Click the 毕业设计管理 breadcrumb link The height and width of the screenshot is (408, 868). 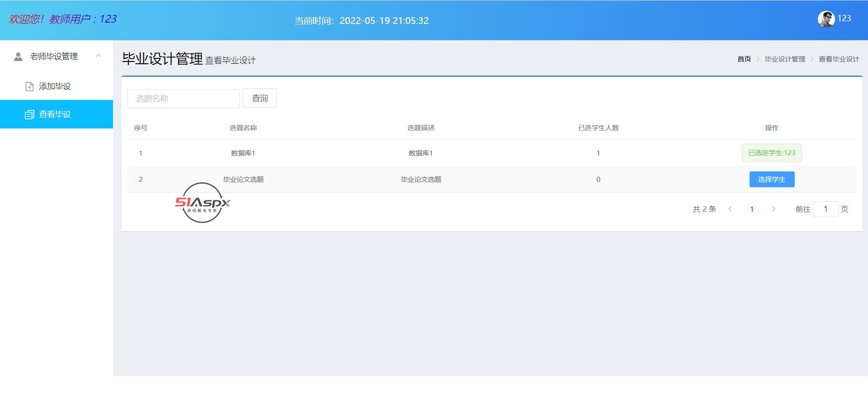[x=785, y=59]
